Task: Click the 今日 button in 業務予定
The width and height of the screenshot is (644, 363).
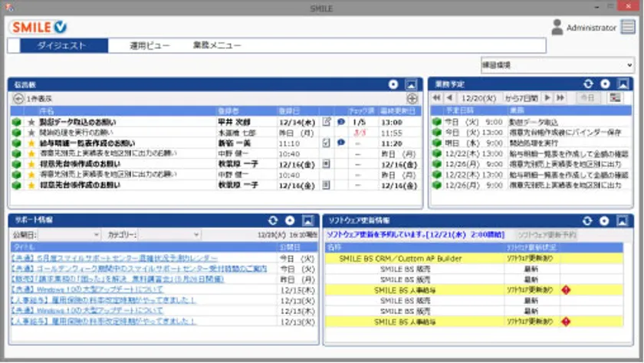Action: point(588,98)
